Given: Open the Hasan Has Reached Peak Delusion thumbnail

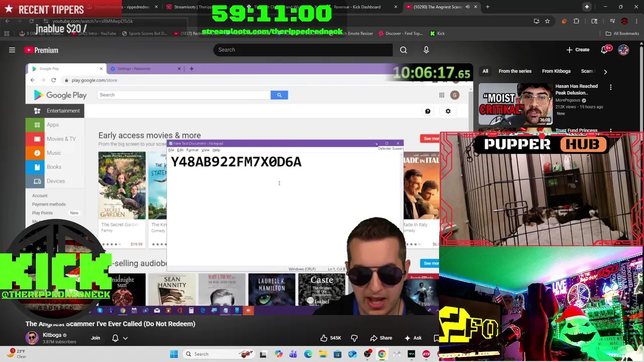Looking at the screenshot, I should point(515,103).
